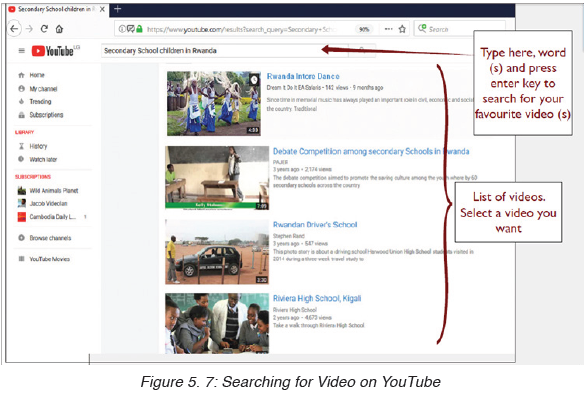Open a new browser tab
586x394 pixels.
pos(117,9)
